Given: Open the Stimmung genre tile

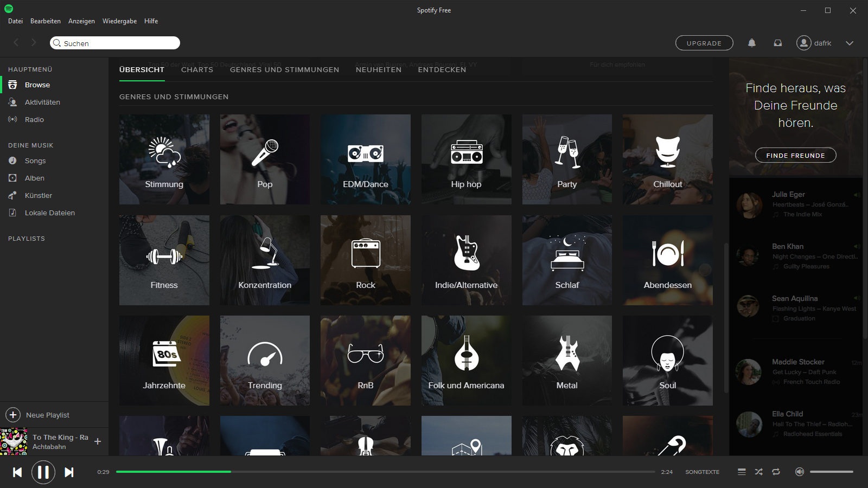Looking at the screenshot, I should click(164, 159).
